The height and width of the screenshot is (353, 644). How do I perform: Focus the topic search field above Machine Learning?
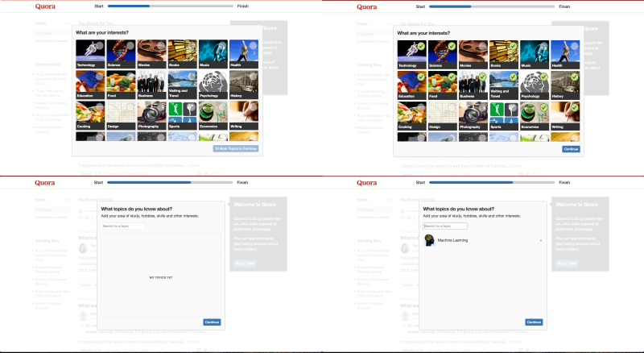(x=445, y=226)
